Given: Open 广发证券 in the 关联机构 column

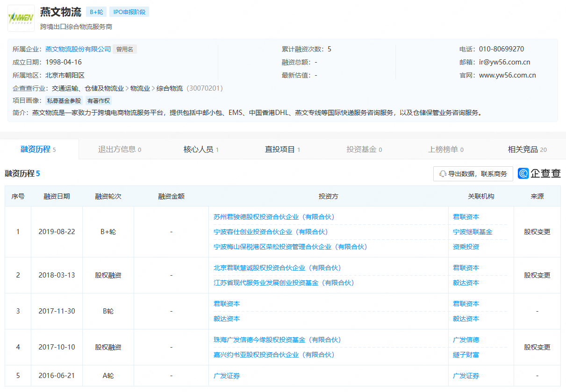Looking at the screenshot, I should click(x=466, y=376).
